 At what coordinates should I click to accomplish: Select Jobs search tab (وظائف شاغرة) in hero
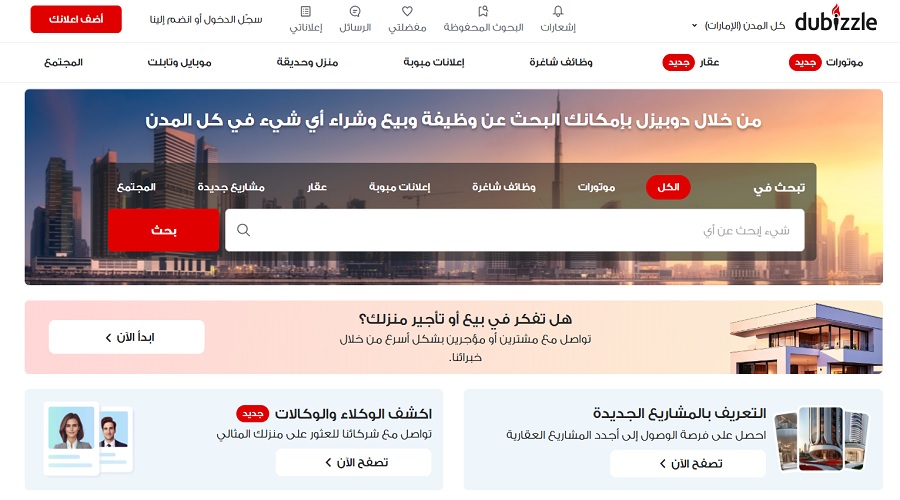(x=503, y=187)
